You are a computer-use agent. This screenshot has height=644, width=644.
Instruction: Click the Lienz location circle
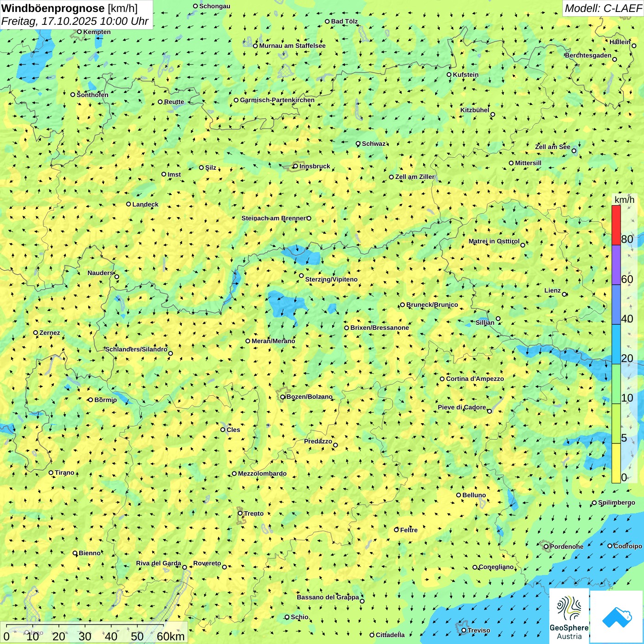pyautogui.click(x=564, y=294)
